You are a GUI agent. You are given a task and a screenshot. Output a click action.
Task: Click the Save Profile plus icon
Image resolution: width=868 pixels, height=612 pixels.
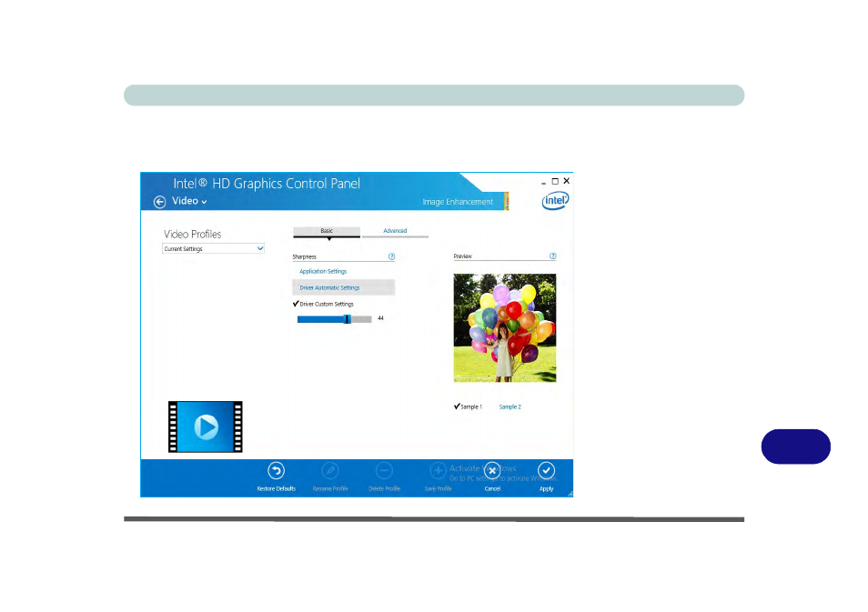438,471
